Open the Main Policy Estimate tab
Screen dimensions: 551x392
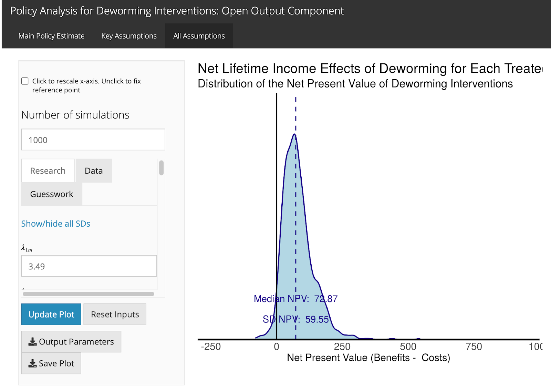pos(51,36)
